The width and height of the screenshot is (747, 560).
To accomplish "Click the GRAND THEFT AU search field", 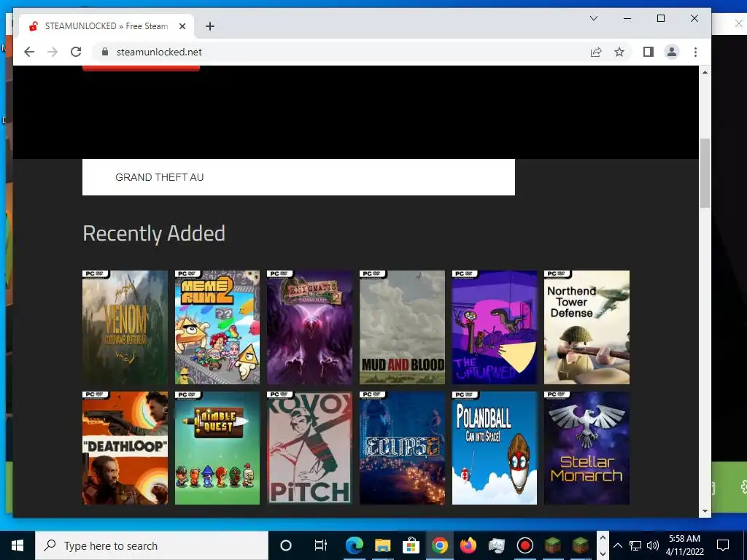I will point(298,177).
